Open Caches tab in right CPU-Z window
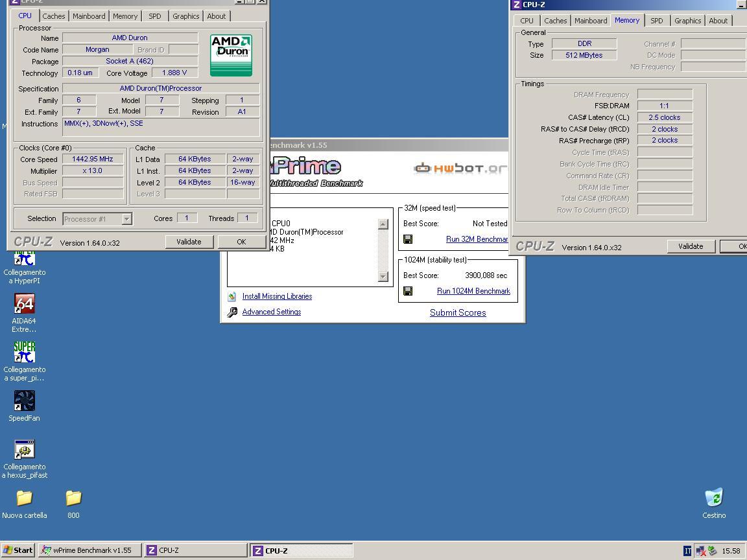The image size is (747, 560). pos(556,21)
